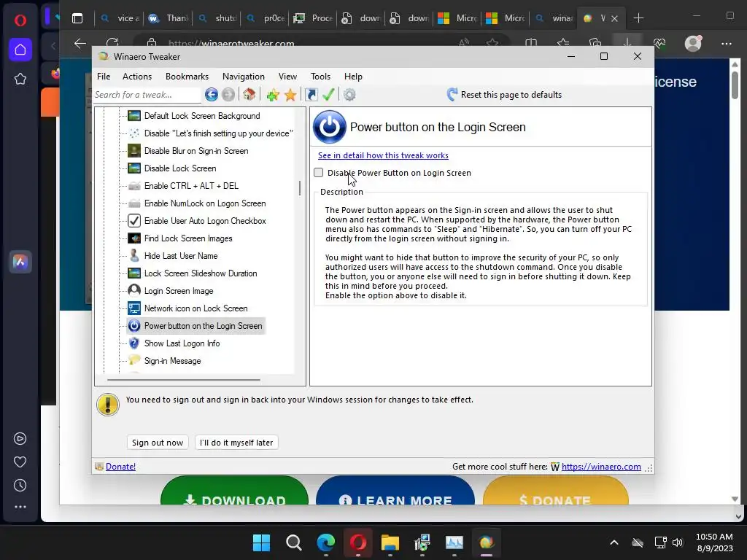Open Edge three-dots settings menu
This screenshot has width=747, height=560.
[x=726, y=44]
